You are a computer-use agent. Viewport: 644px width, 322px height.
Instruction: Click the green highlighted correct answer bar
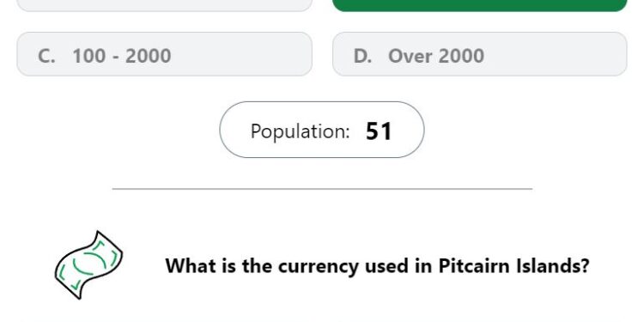tap(480, 5)
